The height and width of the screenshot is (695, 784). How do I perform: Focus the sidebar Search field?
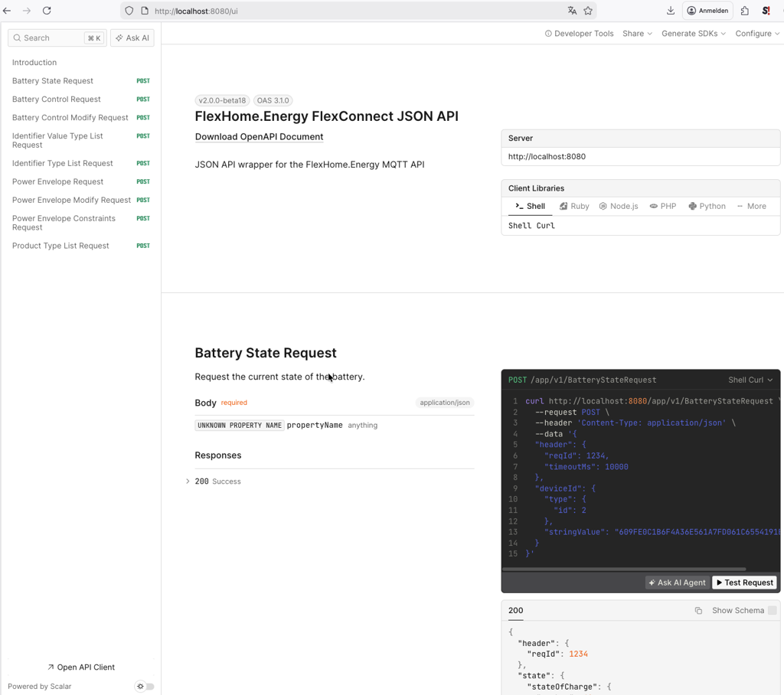click(57, 38)
